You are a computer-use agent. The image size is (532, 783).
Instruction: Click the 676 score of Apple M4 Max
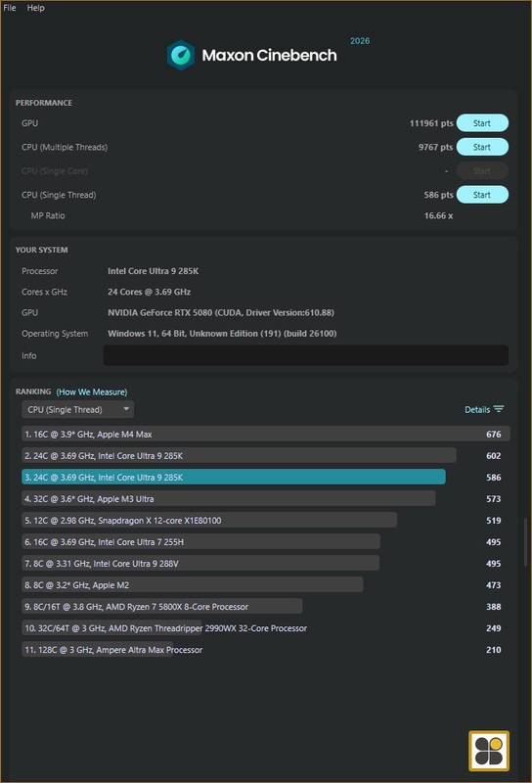tap(494, 434)
